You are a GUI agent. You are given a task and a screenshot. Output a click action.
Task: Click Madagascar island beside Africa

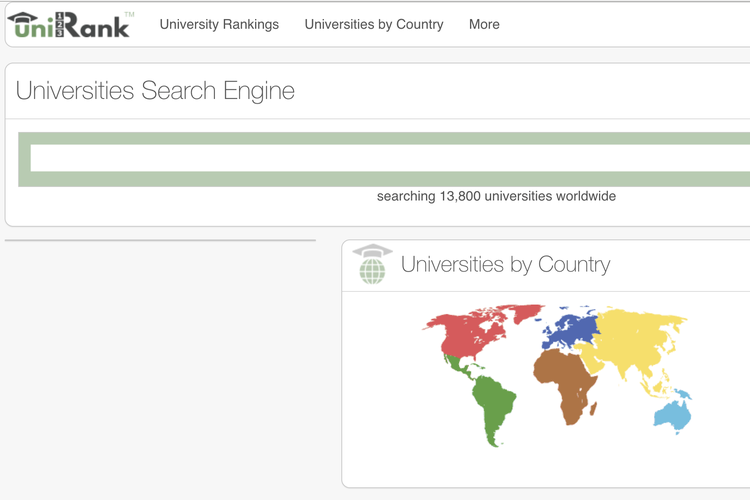pos(593,408)
